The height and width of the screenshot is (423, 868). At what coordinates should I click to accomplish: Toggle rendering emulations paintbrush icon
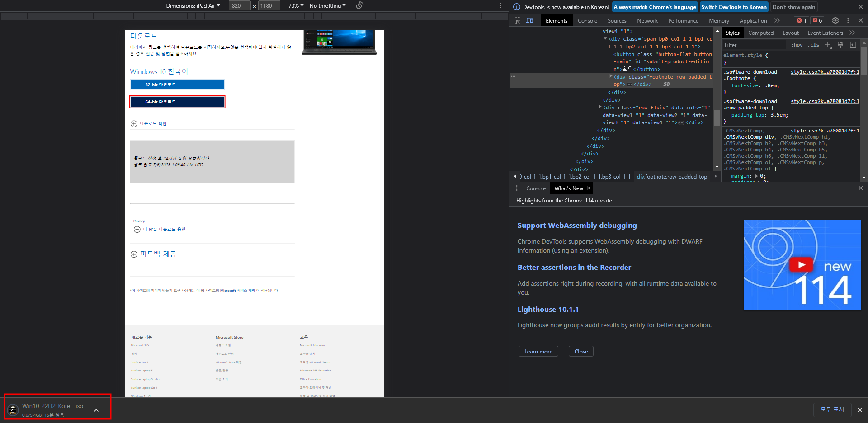coord(840,45)
